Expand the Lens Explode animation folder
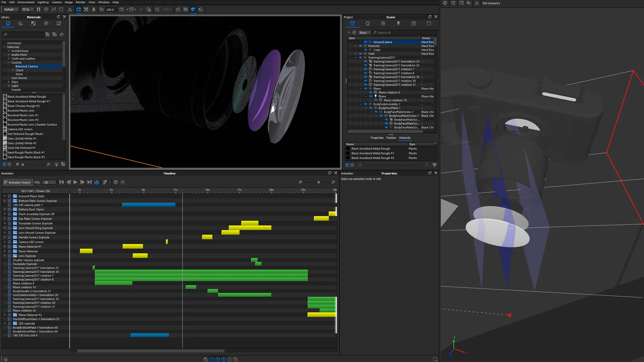 [x=5, y=256]
